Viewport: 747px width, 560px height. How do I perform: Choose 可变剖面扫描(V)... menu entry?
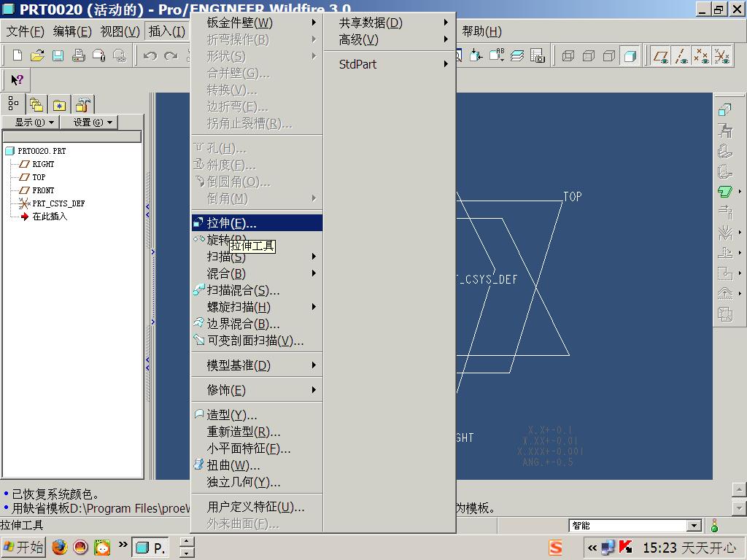click(257, 341)
